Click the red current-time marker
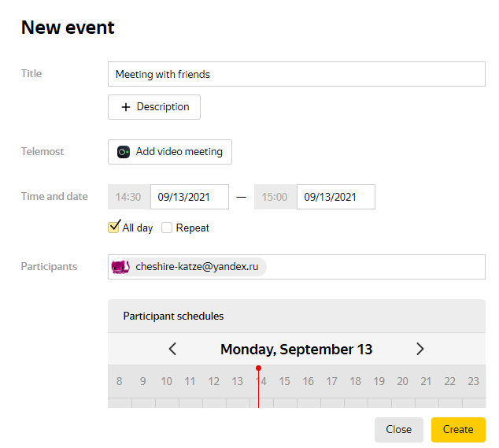 [x=258, y=368]
